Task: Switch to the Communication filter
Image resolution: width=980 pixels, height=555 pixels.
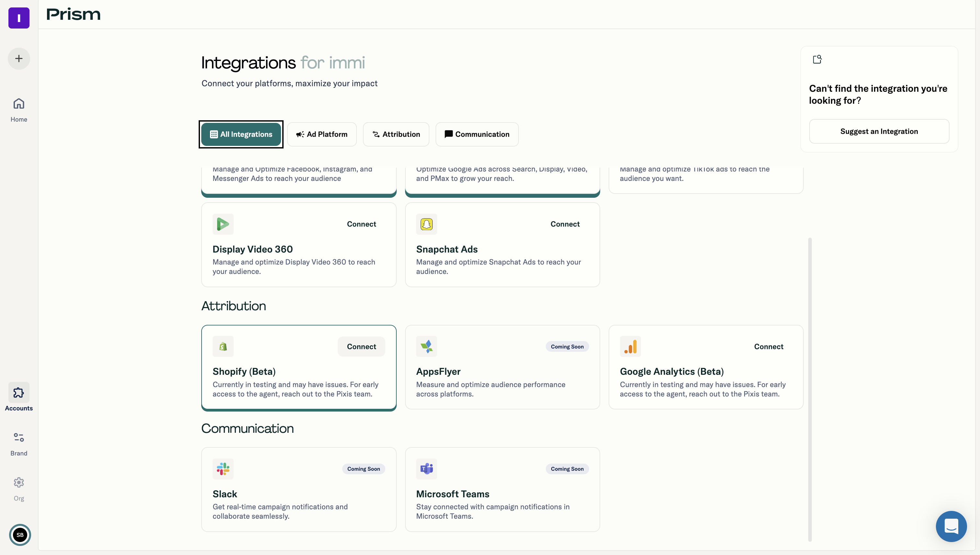Action: click(x=477, y=134)
